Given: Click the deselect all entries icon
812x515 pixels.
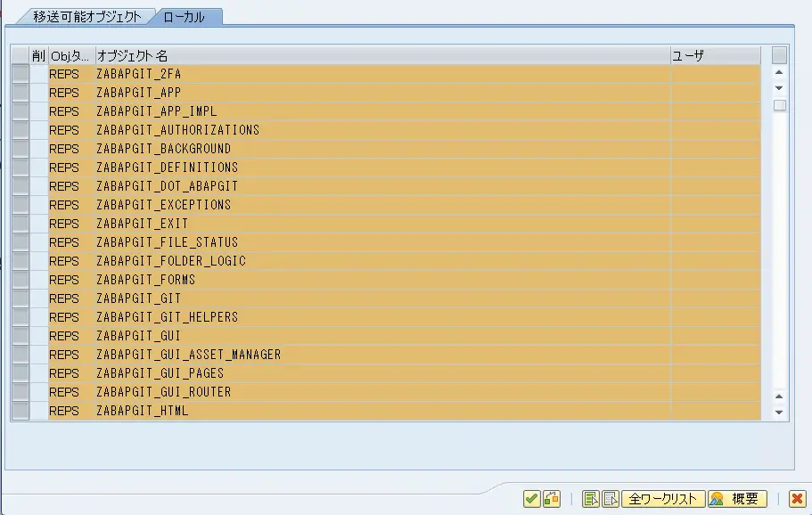Looking at the screenshot, I should click(611, 498).
